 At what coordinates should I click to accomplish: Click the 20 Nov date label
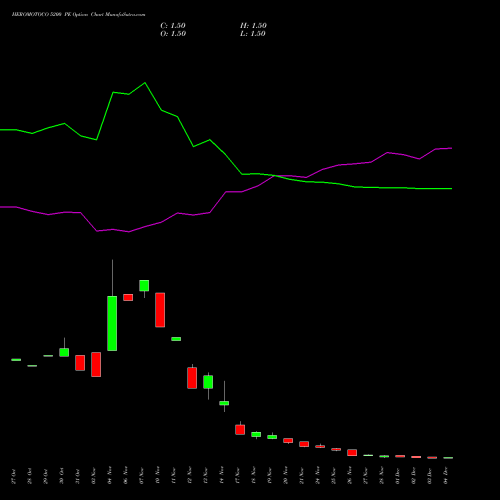click(286, 475)
